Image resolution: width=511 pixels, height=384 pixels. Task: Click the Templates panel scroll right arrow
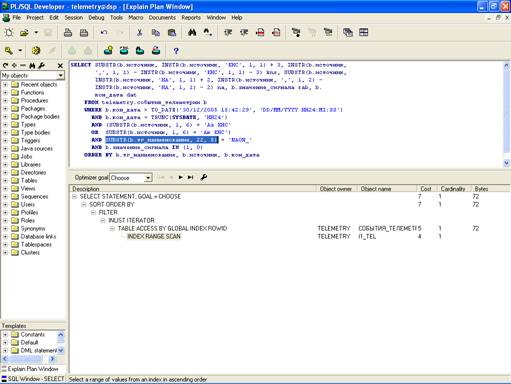click(x=52, y=359)
